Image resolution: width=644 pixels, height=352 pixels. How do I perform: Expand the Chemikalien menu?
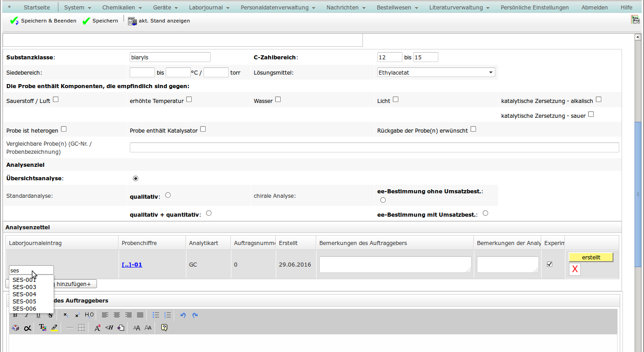coord(122,8)
